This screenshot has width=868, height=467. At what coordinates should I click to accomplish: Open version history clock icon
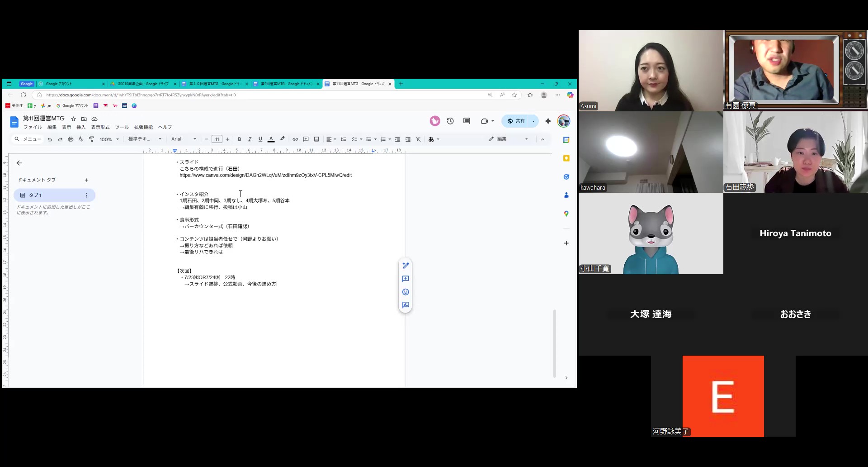tap(450, 121)
